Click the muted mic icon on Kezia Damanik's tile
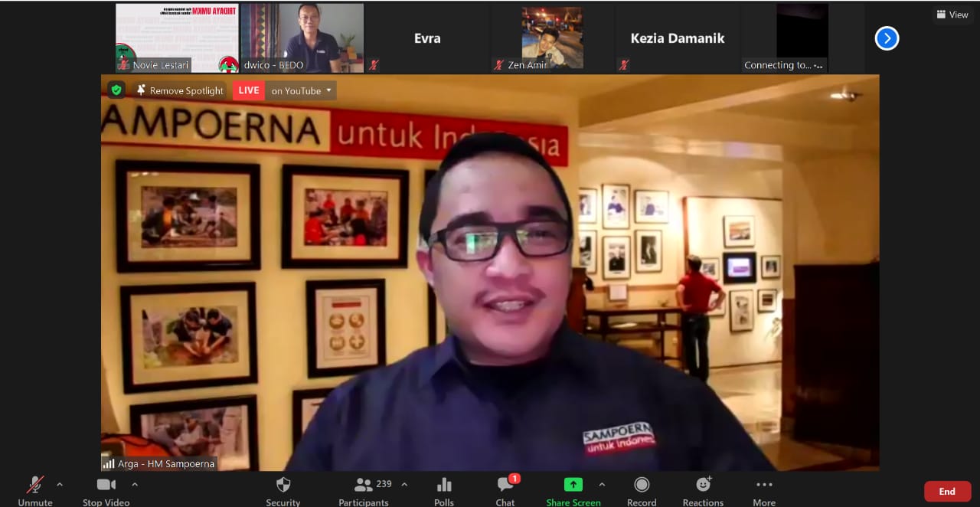The height and width of the screenshot is (507, 980). [x=625, y=65]
